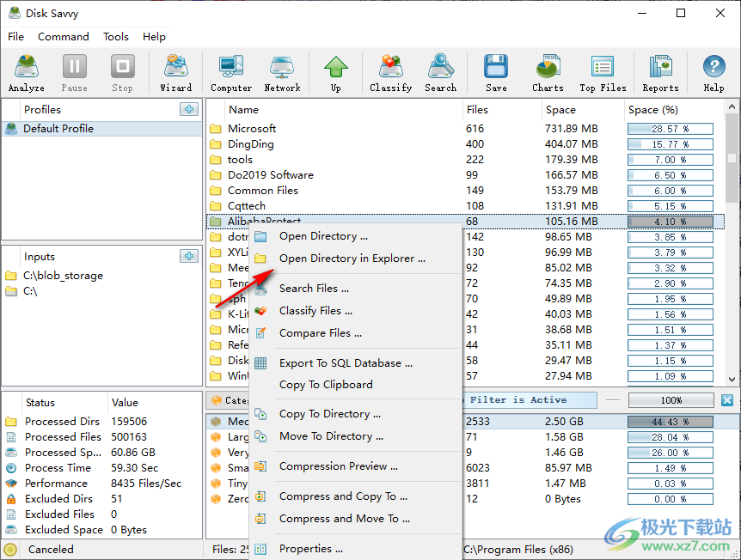Click the Help toolbar icon
This screenshot has height=560, width=741.
click(713, 73)
